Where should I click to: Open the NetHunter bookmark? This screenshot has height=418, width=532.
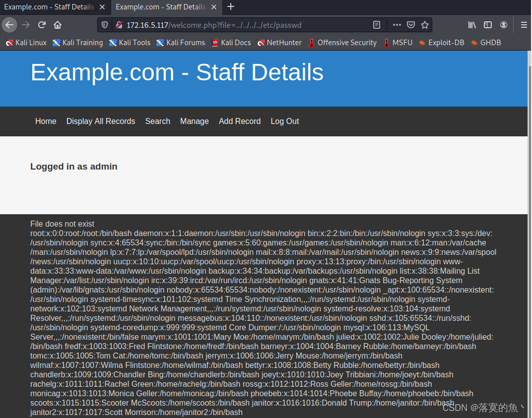(x=279, y=43)
